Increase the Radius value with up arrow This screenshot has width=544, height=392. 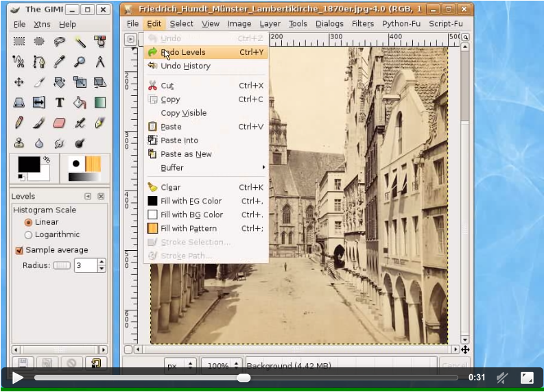(102, 262)
